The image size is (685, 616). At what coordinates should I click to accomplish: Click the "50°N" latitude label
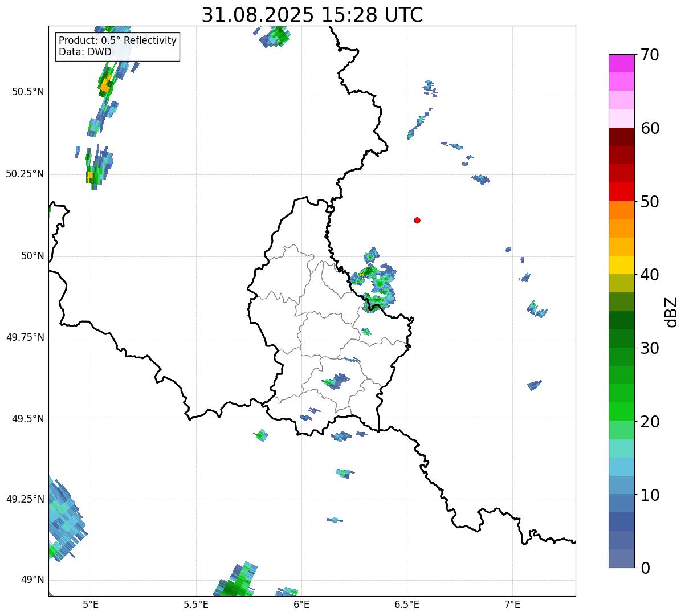point(32,256)
